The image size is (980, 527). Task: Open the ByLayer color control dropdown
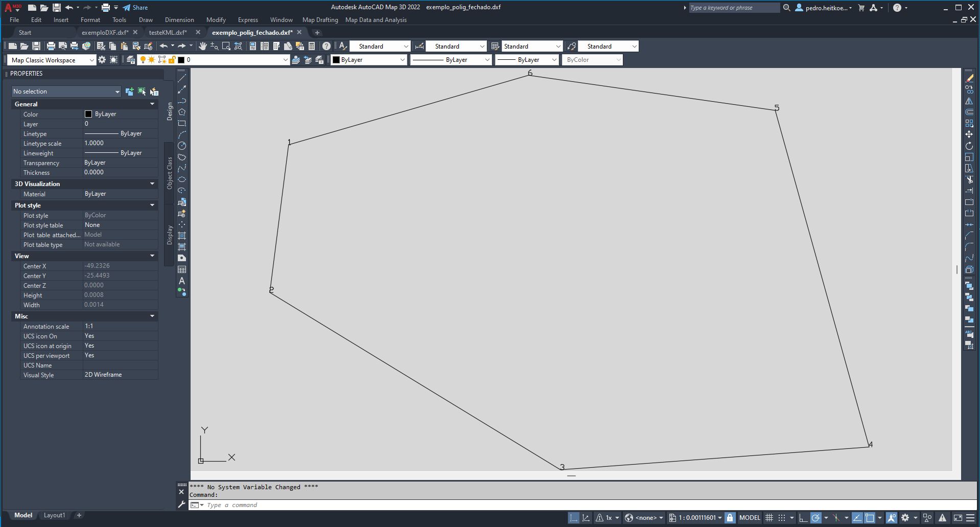pyautogui.click(x=368, y=60)
